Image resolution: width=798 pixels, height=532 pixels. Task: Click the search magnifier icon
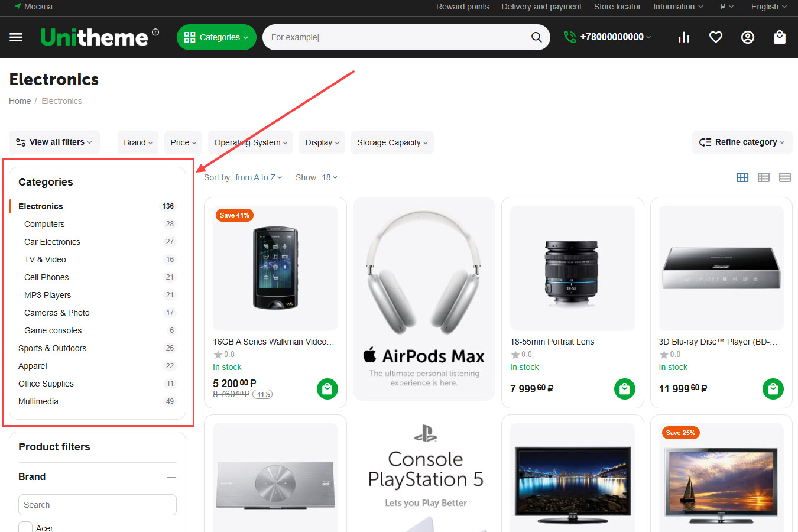click(536, 37)
